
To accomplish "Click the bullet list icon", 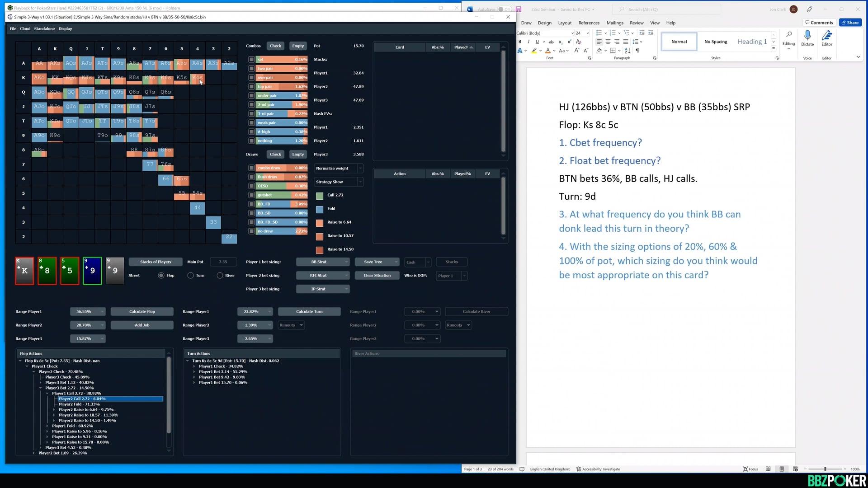I will pos(599,33).
